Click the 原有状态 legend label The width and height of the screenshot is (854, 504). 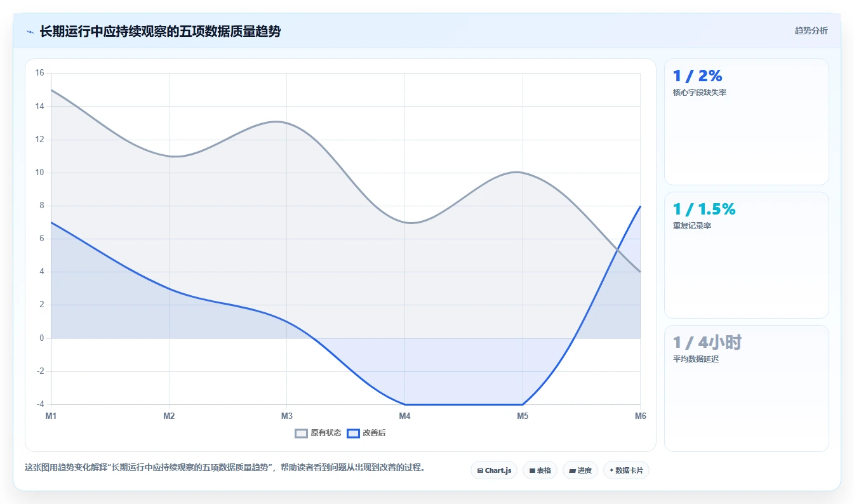[326, 433]
